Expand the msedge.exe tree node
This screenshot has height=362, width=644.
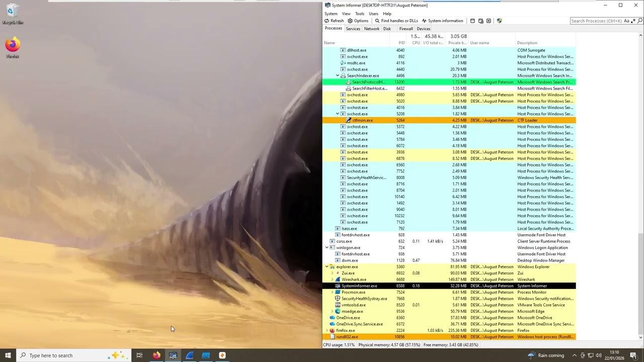pyautogui.click(x=332, y=311)
